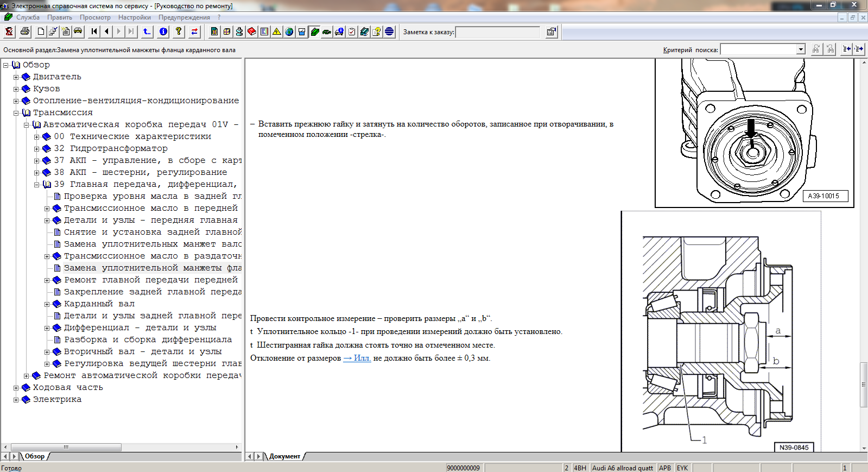Switch to the Обзор tab

[35, 456]
